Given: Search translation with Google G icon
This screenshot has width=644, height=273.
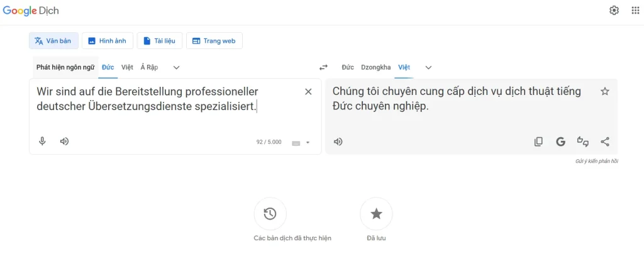Looking at the screenshot, I should click(560, 142).
